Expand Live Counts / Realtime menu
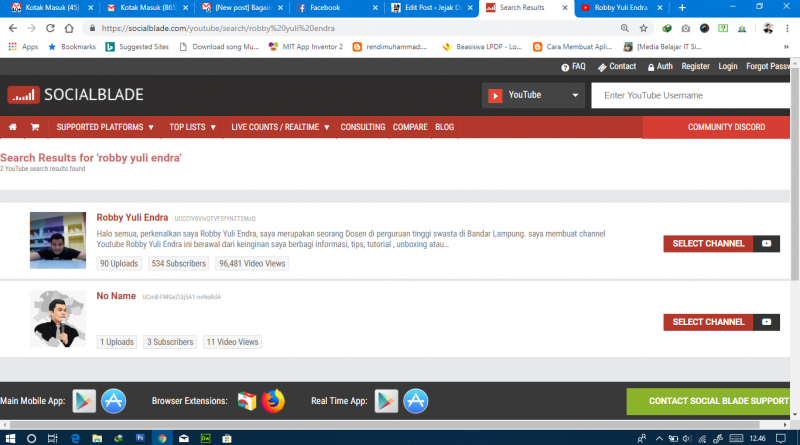The width and height of the screenshot is (800, 445). (x=280, y=127)
